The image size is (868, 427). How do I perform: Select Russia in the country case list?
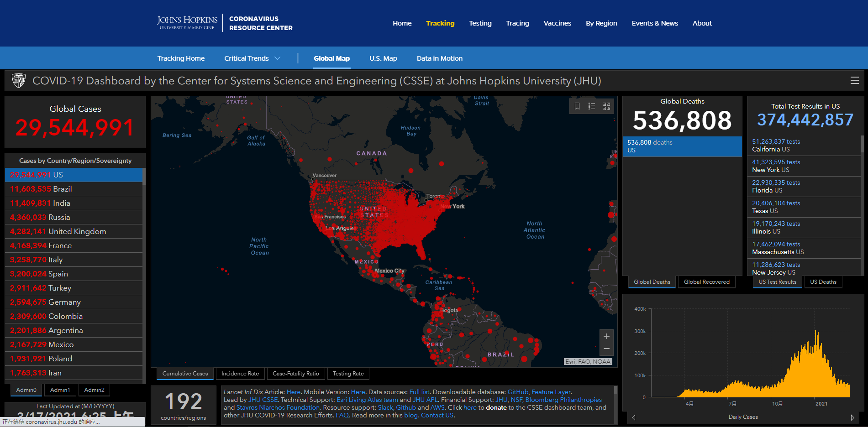point(74,217)
